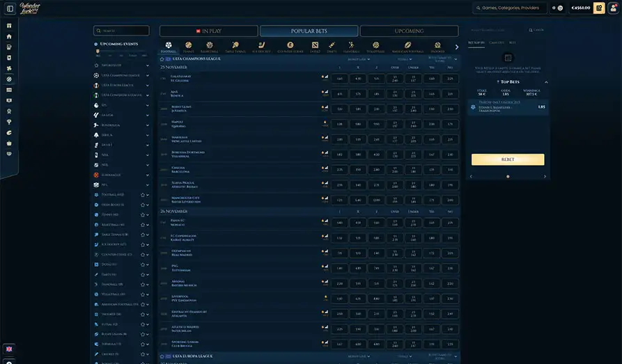This screenshot has height=364, width=622.
Task: Favorite the UEFA Champions League header star
Action: coord(162,59)
